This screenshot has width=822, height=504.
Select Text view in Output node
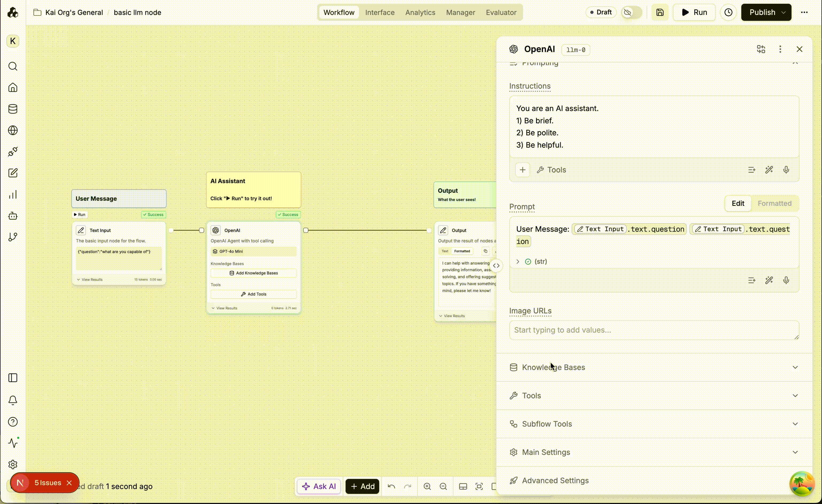445,251
